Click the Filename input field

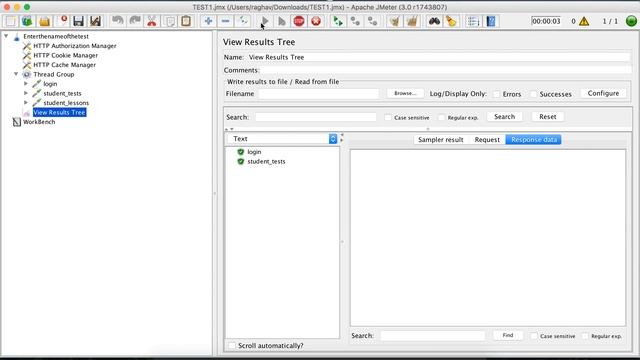[x=318, y=94]
